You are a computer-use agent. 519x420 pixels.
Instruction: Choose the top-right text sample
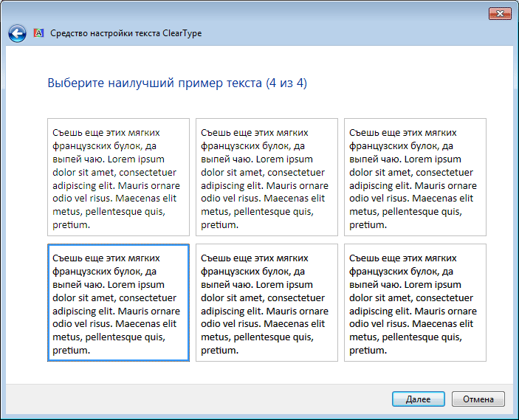pos(415,176)
